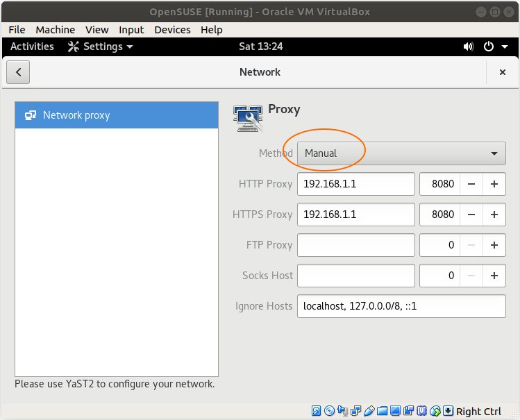Open the Settings app menu
This screenshot has height=420, width=520.
(101, 47)
